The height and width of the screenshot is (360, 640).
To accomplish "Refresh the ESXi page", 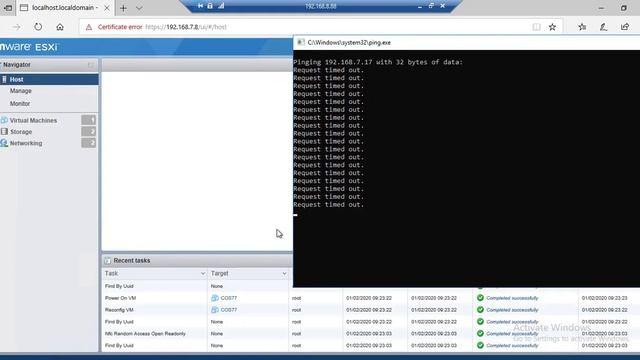I will (38, 27).
